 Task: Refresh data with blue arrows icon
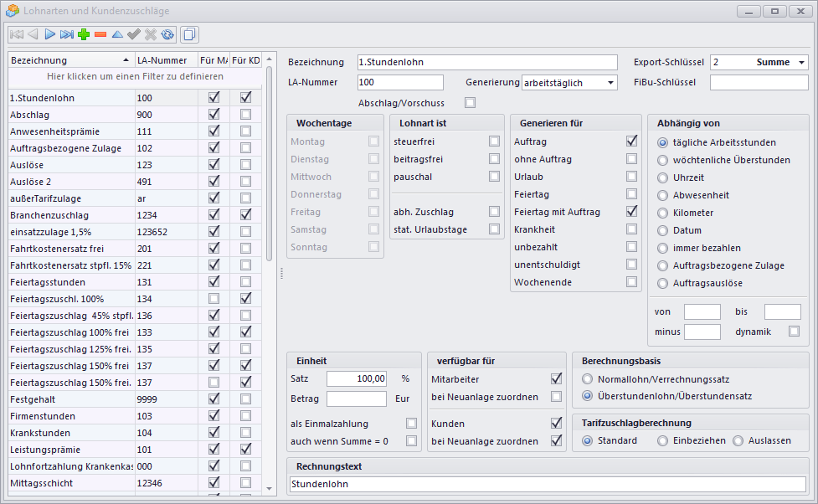(167, 34)
